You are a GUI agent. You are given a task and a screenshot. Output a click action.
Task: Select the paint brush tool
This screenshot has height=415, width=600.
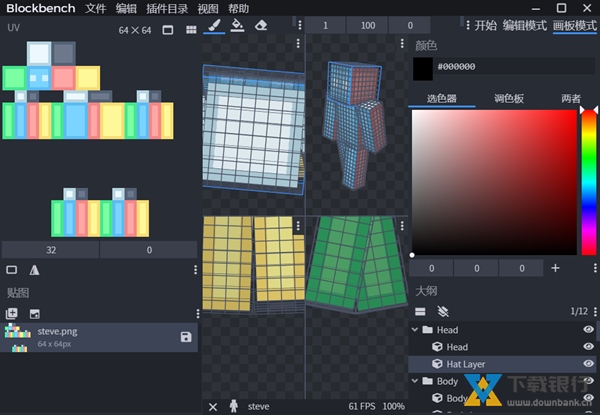tap(214, 25)
